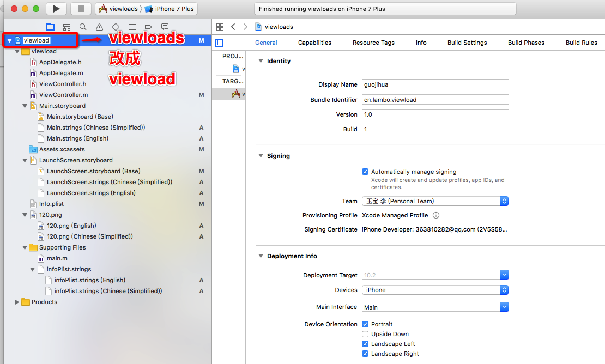Uncheck the Landscape Right checkbox
The width and height of the screenshot is (605, 364).
[365, 354]
